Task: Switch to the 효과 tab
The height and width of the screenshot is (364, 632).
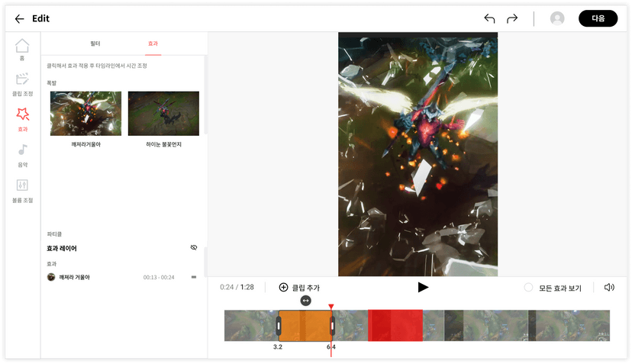Action: click(x=153, y=43)
